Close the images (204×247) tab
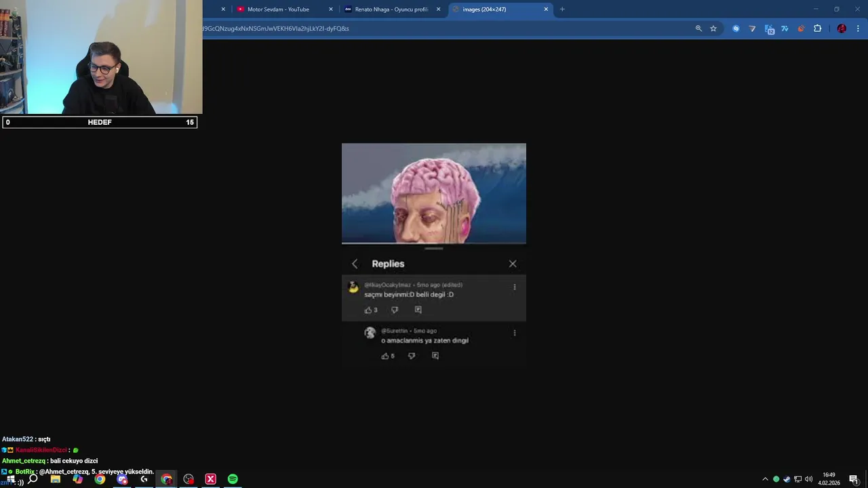 point(546,9)
